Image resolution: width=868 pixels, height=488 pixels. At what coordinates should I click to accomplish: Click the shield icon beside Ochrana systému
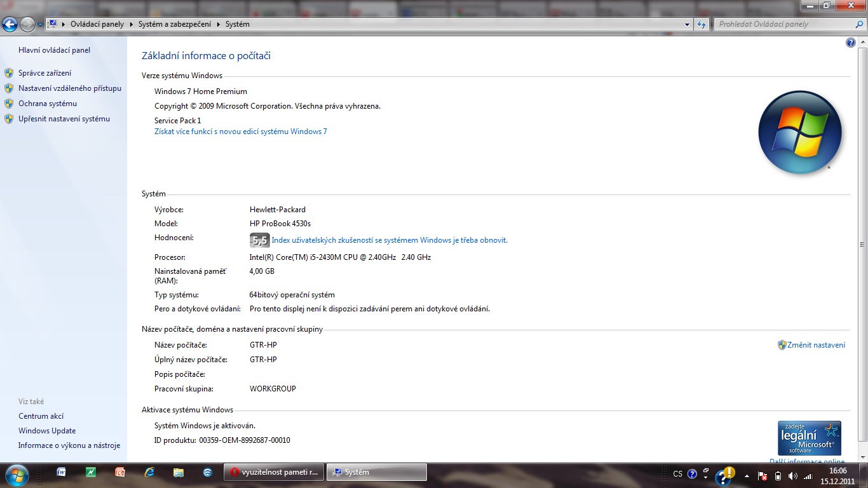[x=9, y=104]
